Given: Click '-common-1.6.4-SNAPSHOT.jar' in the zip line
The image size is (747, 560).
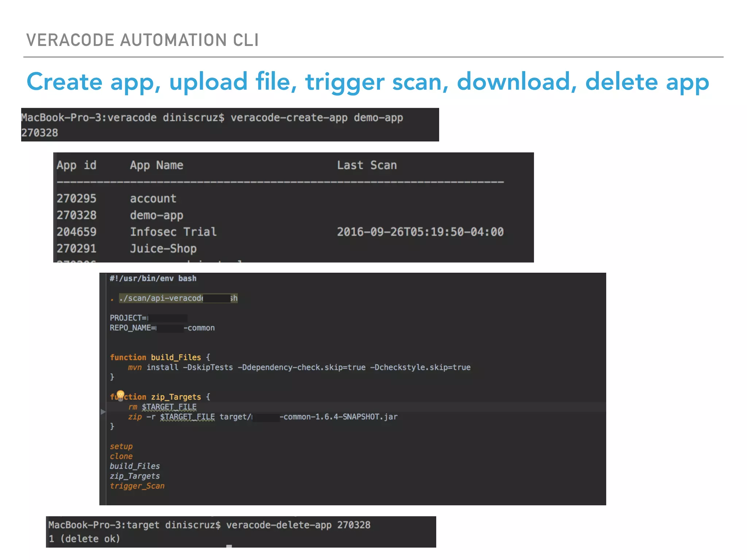Looking at the screenshot, I should click(338, 417).
